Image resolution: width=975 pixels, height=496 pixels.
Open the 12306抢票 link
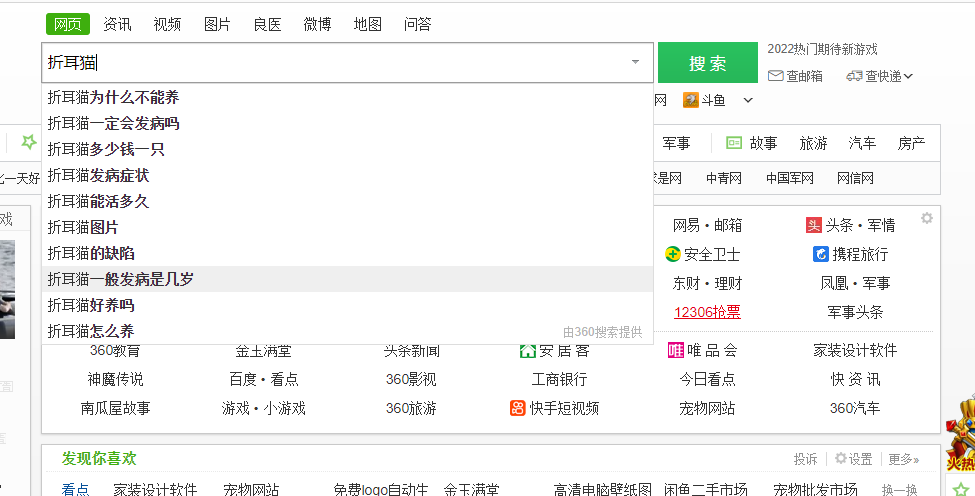[707, 312]
